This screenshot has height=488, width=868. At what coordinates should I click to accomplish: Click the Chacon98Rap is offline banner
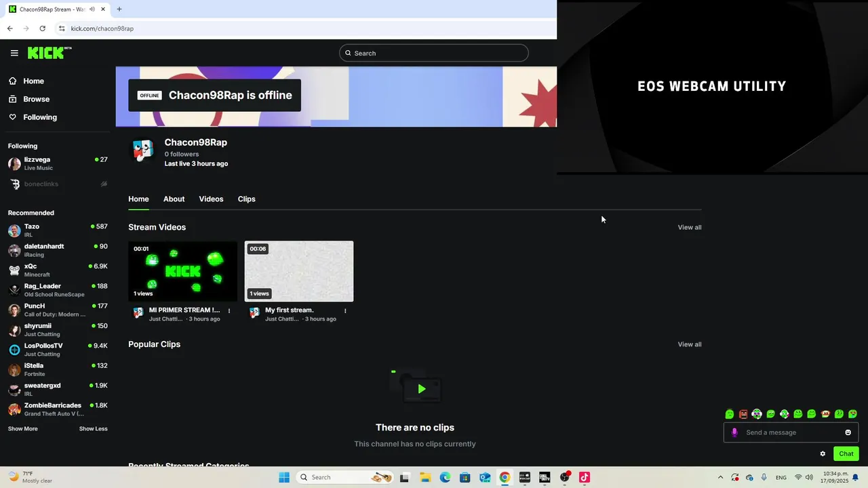point(214,96)
